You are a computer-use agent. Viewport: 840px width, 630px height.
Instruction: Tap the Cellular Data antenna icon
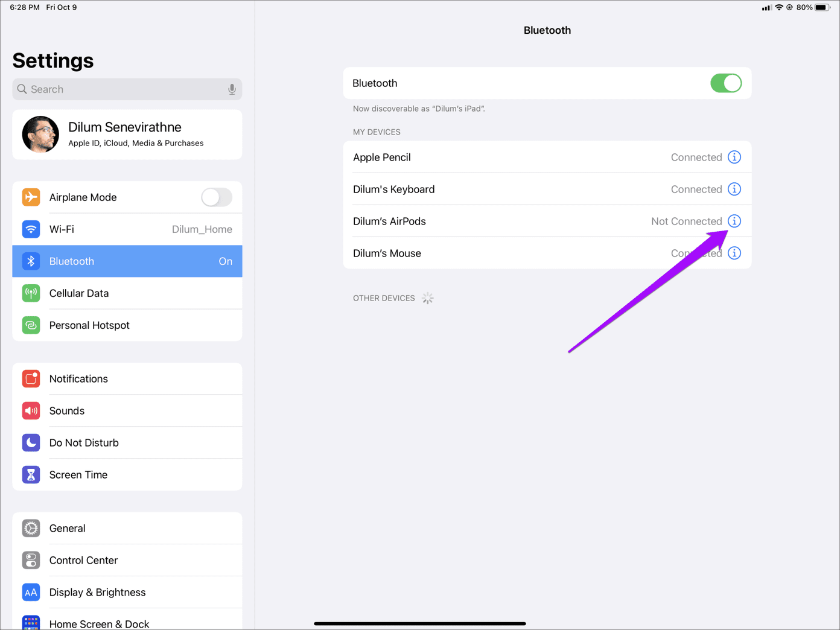point(31,293)
